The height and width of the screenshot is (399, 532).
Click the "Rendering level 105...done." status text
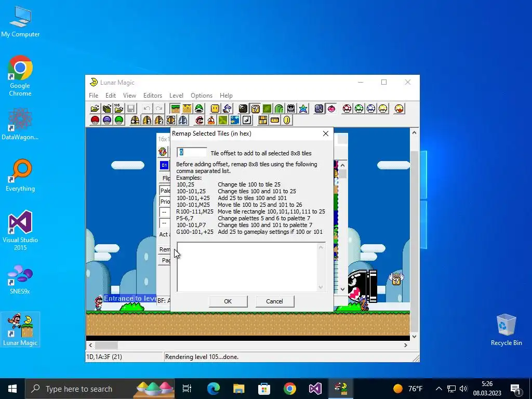click(202, 357)
